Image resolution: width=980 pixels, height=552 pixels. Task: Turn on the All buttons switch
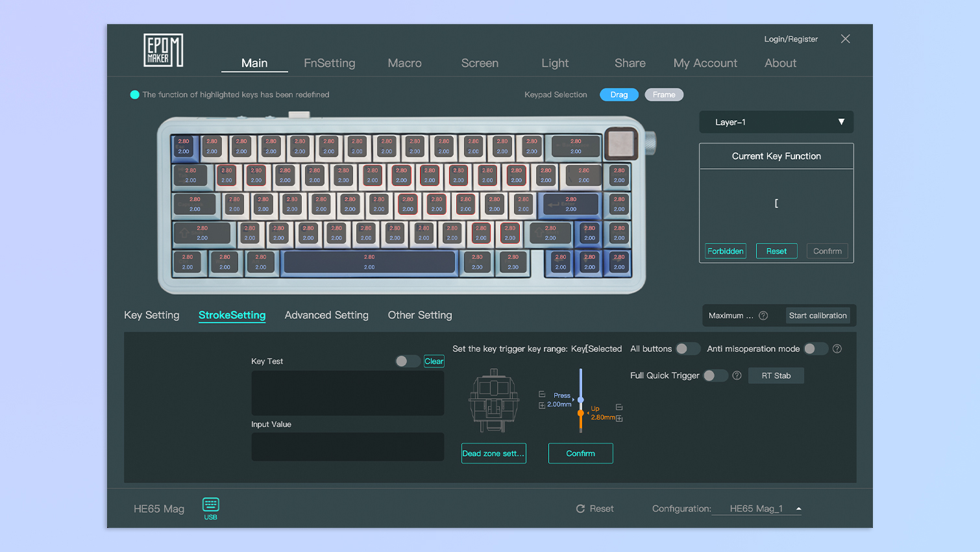687,349
